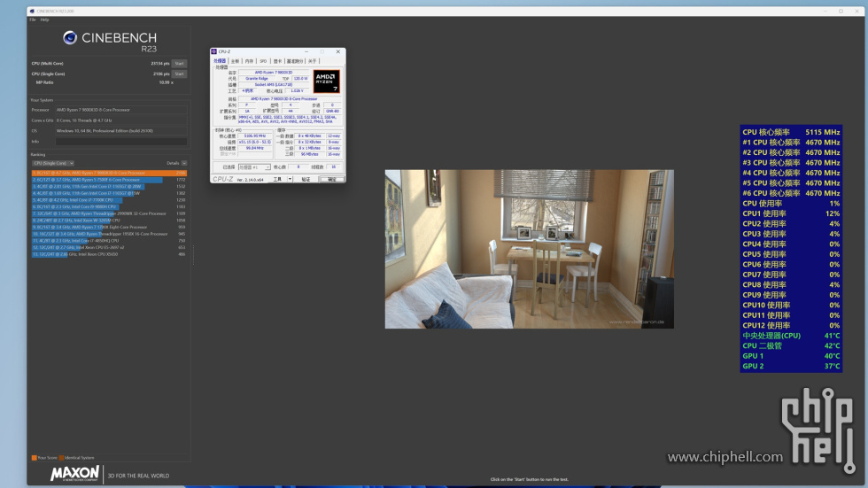Click the Cores x GHz field
The height and width of the screenshot is (488, 868).
[x=121, y=120]
